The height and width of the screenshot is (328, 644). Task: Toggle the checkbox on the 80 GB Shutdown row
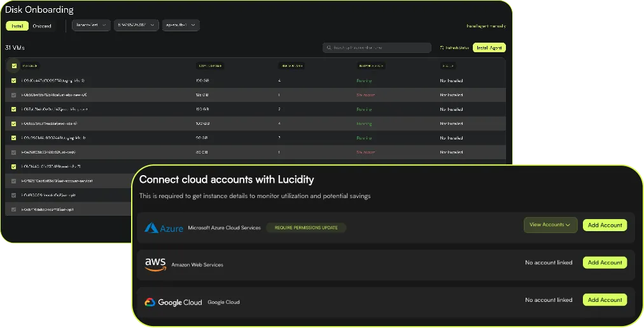[13, 152]
